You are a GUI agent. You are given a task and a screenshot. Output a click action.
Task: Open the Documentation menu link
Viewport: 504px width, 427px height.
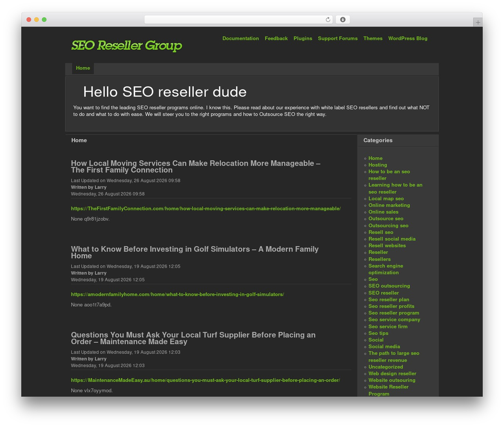pos(241,38)
